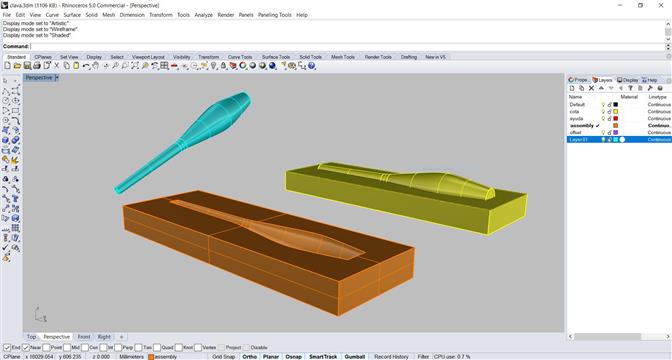Toggle the End osnap checkbox

tap(6, 348)
